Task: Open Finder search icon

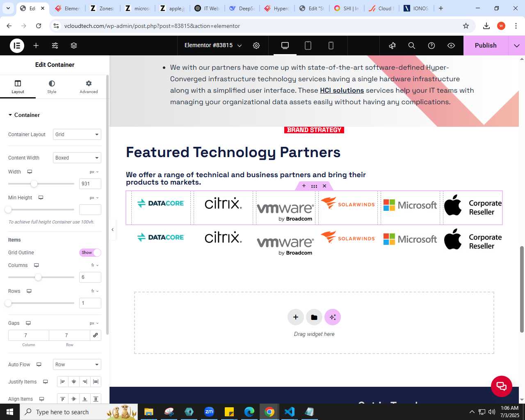Action: point(412,46)
